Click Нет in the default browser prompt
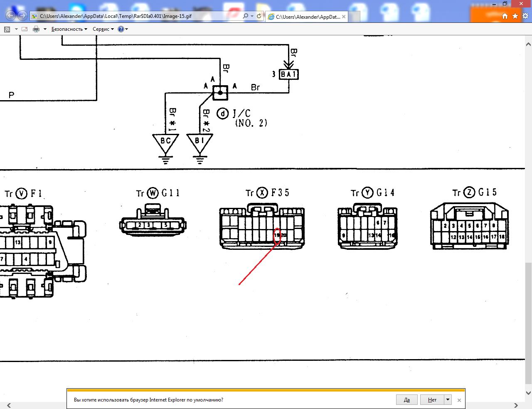 click(x=432, y=400)
